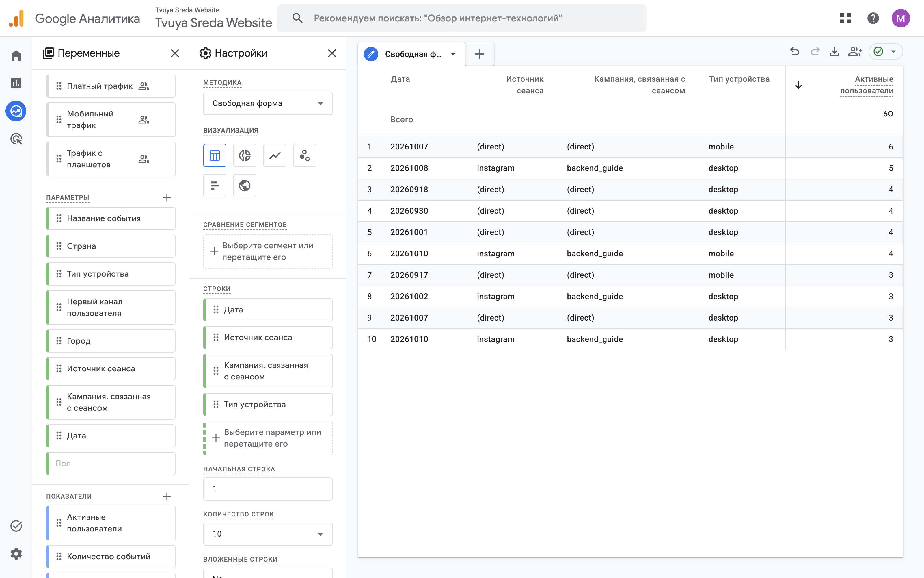Undo the last change
This screenshot has height=578, width=924.
pyautogui.click(x=795, y=52)
